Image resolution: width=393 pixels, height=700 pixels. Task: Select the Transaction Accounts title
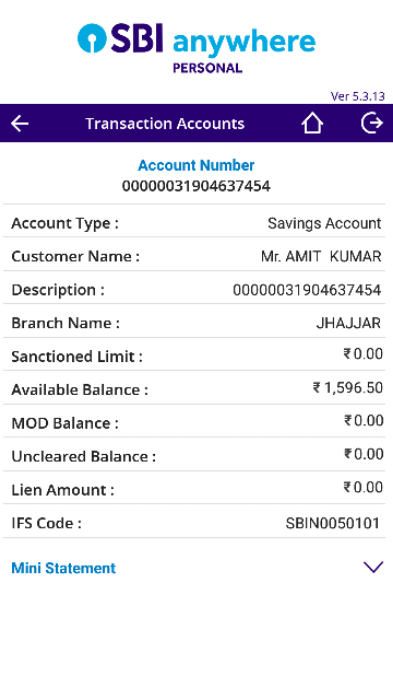click(x=165, y=123)
